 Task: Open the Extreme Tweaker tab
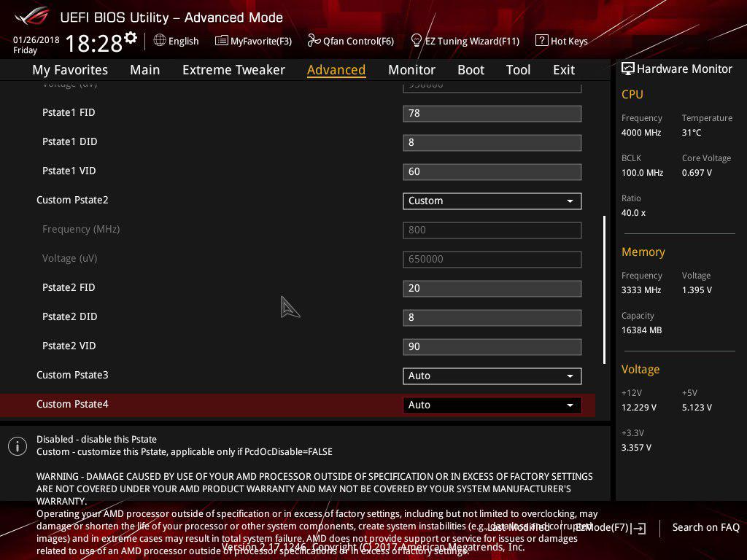[x=233, y=70]
